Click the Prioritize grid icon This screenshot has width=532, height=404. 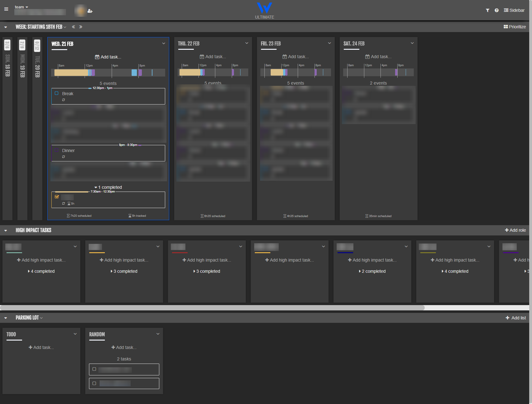pyautogui.click(x=505, y=27)
